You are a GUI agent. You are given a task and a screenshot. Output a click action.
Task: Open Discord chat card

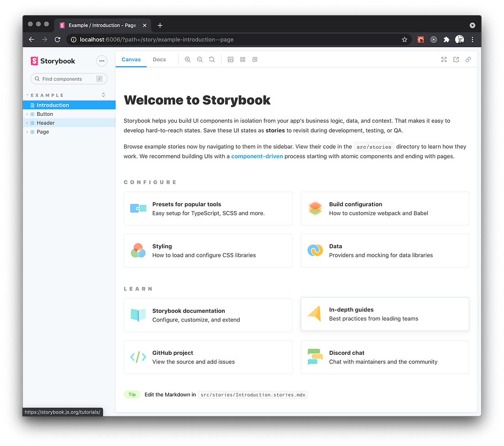click(x=385, y=358)
